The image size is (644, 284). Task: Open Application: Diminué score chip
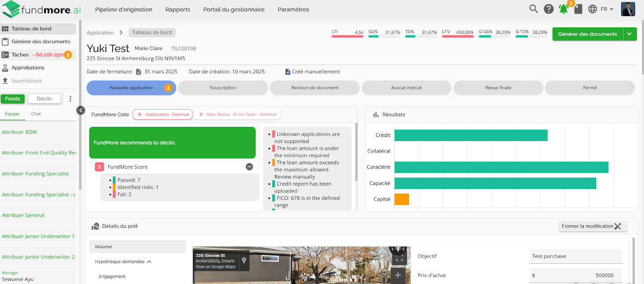pos(163,115)
